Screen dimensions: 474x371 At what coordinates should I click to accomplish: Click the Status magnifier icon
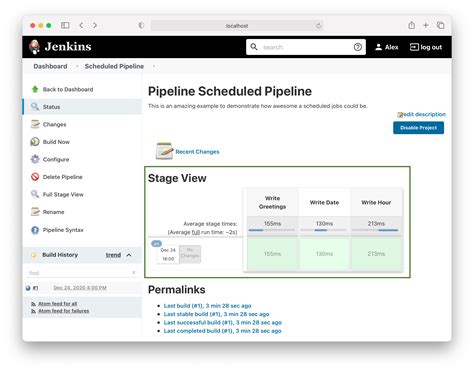coord(35,106)
